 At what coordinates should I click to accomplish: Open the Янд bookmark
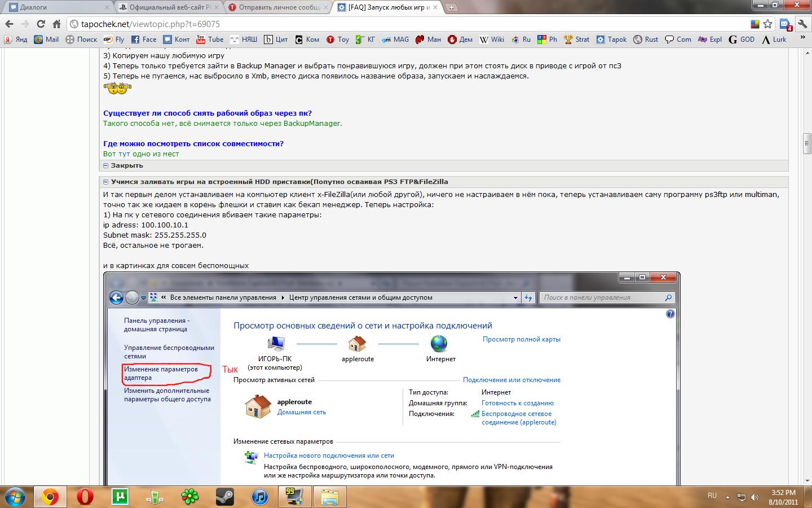(x=16, y=40)
